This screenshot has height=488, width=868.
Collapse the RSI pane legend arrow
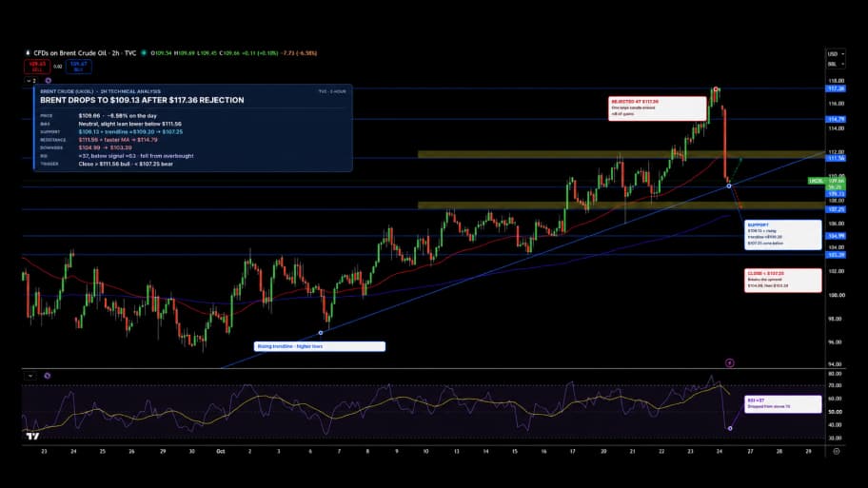pos(30,376)
